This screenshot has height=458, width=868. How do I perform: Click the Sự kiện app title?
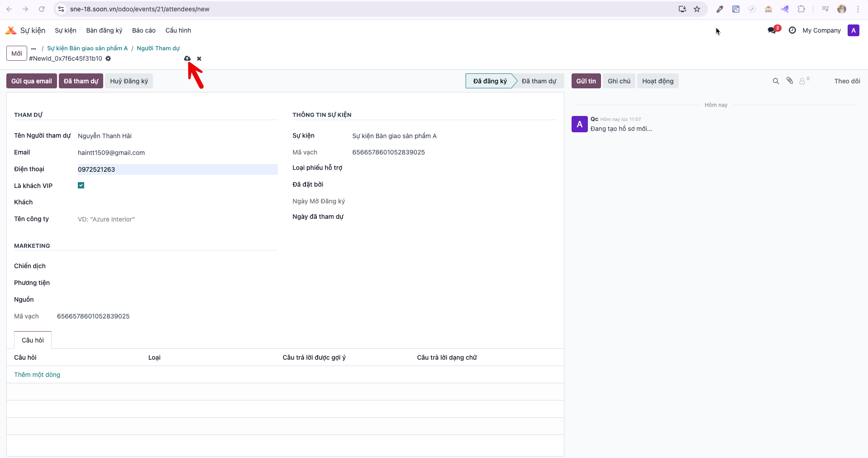coord(33,30)
